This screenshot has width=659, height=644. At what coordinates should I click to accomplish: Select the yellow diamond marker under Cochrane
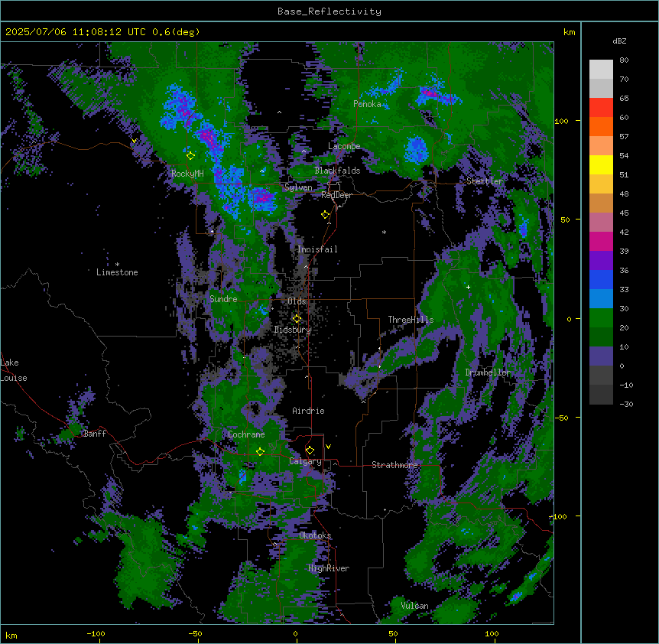tap(260, 451)
